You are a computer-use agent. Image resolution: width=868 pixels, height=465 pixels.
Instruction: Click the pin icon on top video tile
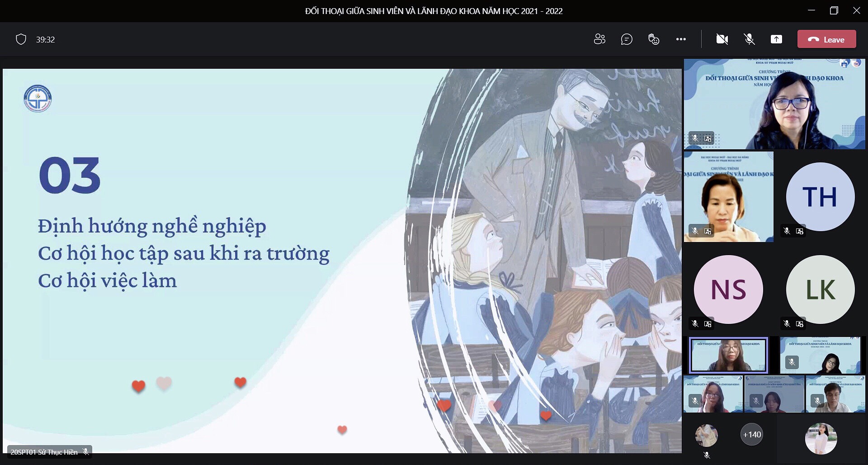(x=708, y=138)
